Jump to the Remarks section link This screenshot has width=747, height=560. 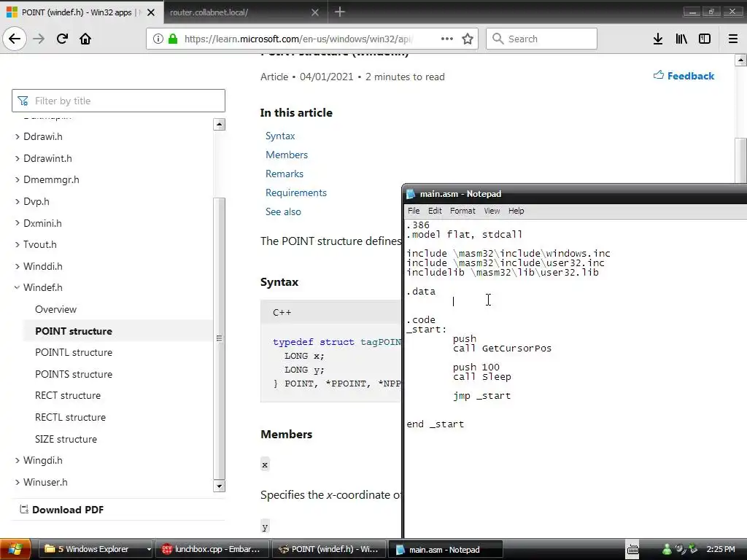(x=284, y=174)
